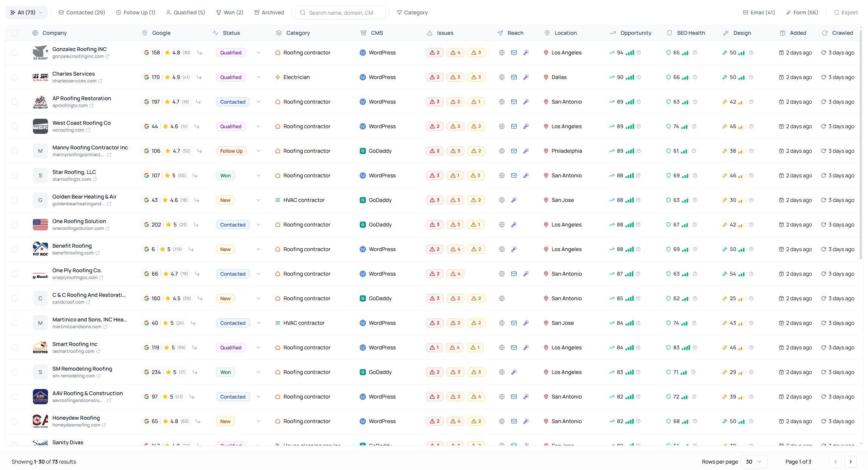Open the Category filter
The image size is (868, 470).
412,12
